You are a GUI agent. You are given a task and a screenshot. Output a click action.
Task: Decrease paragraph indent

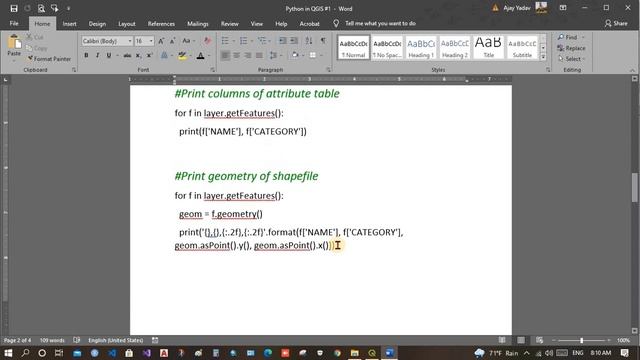tap(282, 41)
